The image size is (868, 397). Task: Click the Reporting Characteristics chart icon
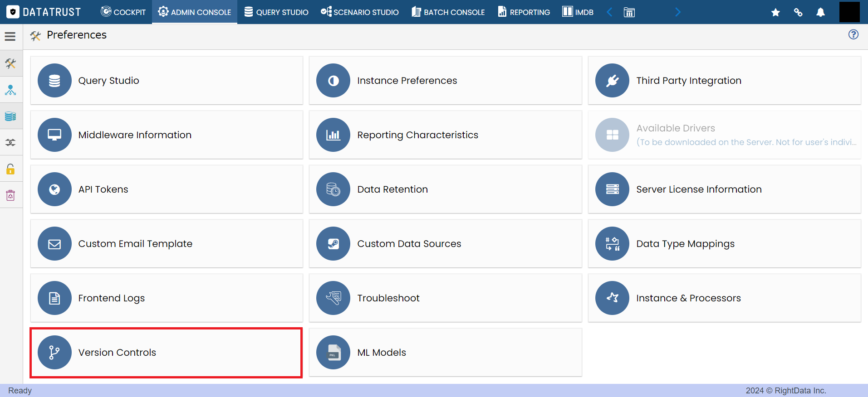333,135
